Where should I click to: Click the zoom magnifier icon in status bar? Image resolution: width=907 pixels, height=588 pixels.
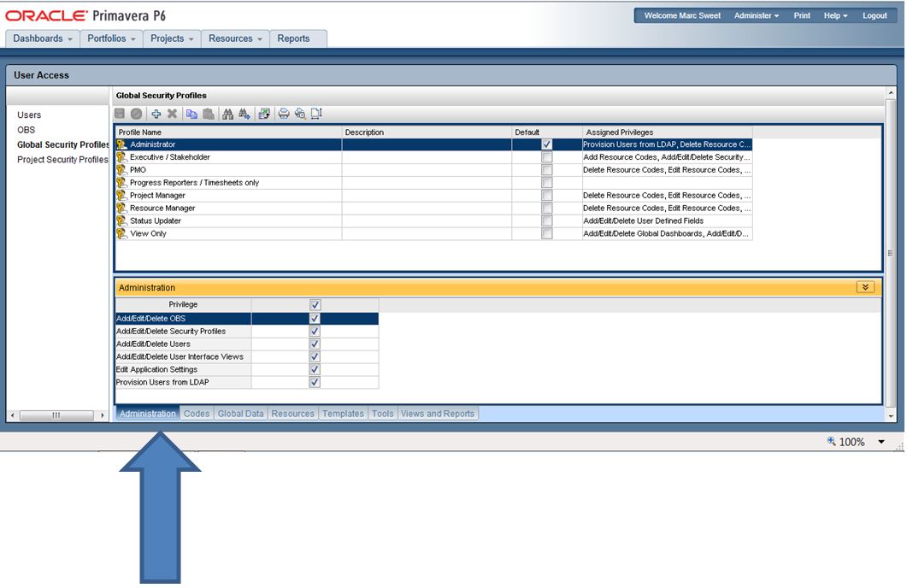pyautogui.click(x=831, y=441)
